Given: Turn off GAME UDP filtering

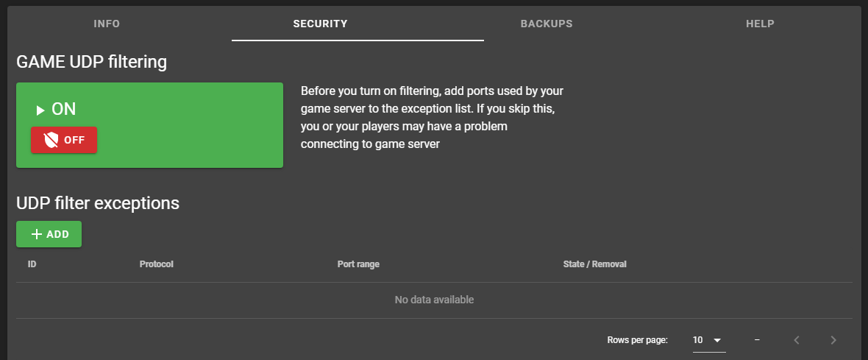Looking at the screenshot, I should (x=64, y=140).
